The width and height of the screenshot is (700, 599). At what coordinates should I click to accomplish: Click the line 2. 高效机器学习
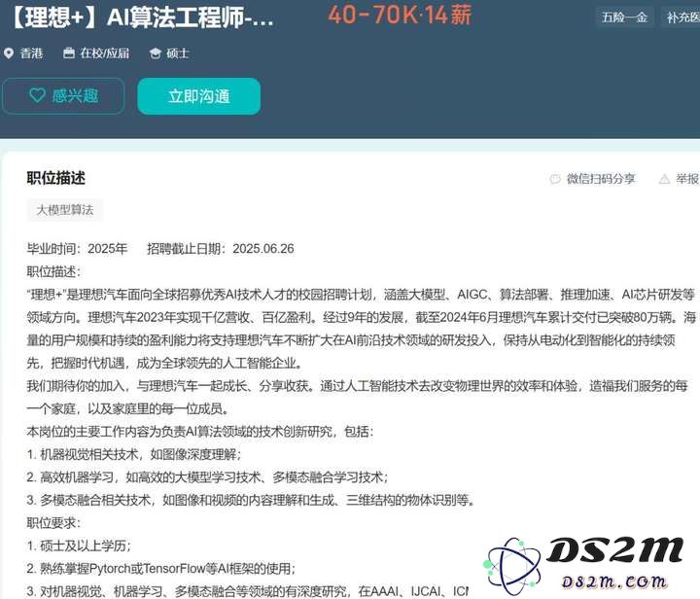207,477
